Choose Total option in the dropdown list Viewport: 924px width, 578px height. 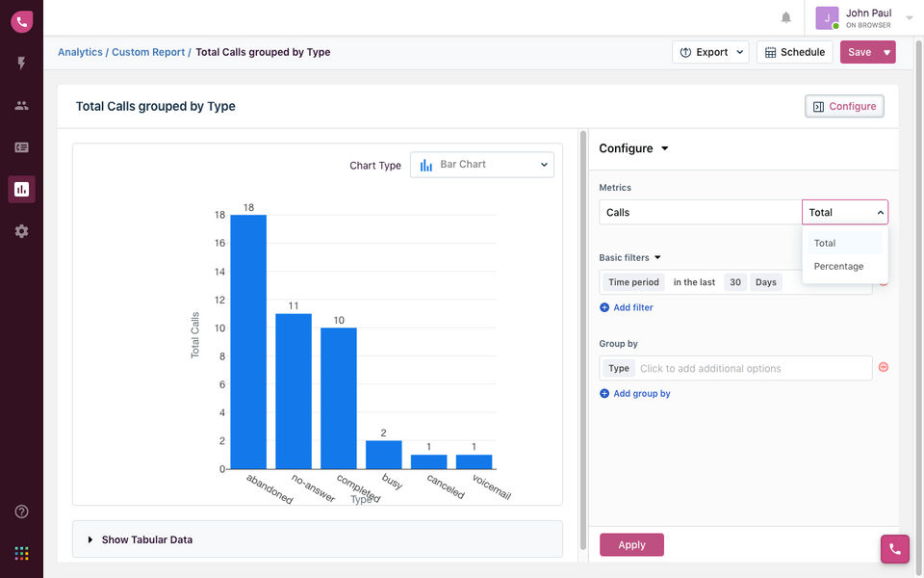point(825,243)
